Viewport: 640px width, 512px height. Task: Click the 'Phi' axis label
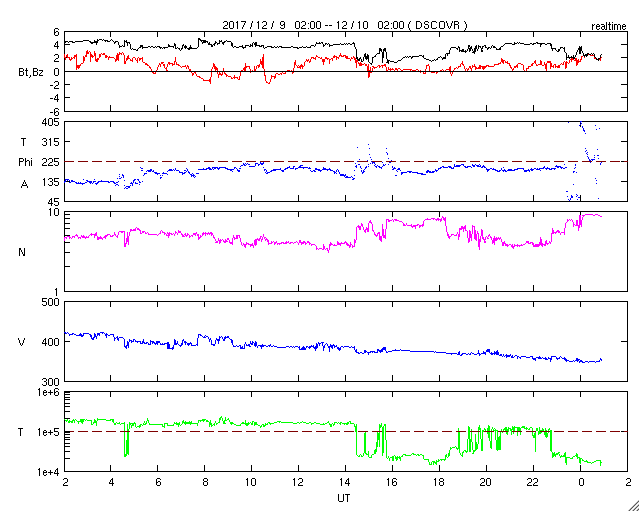click(25, 163)
